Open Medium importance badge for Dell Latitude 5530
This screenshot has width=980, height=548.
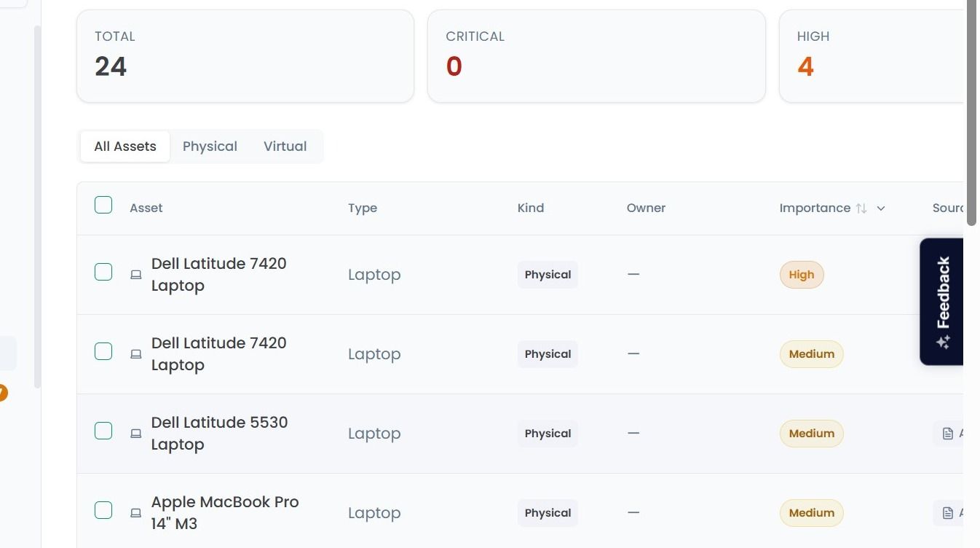[812, 434]
